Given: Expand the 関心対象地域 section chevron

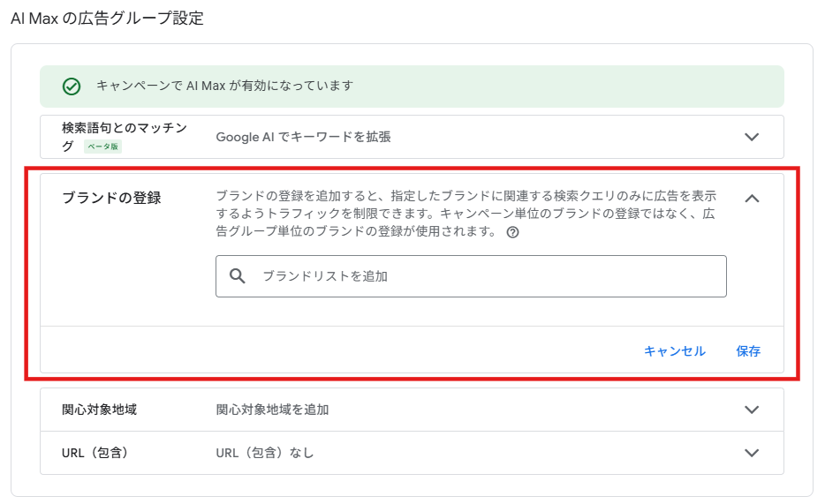Looking at the screenshot, I should click(x=752, y=410).
